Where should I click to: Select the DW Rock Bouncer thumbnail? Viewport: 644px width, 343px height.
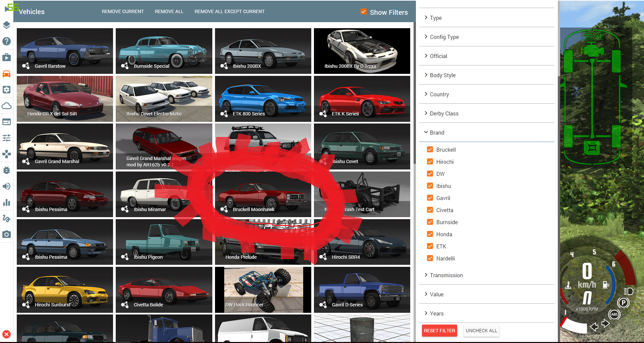click(x=263, y=290)
